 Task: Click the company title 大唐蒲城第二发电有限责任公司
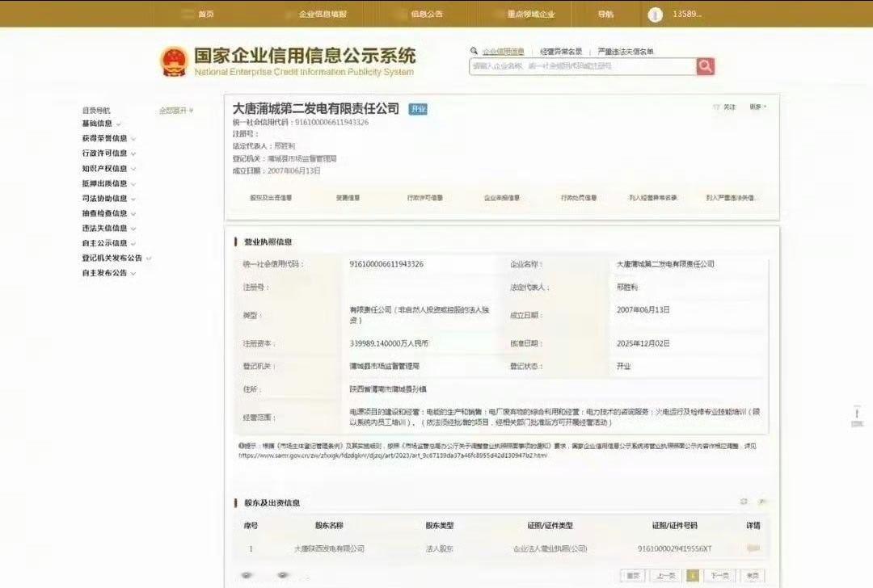tap(316, 108)
